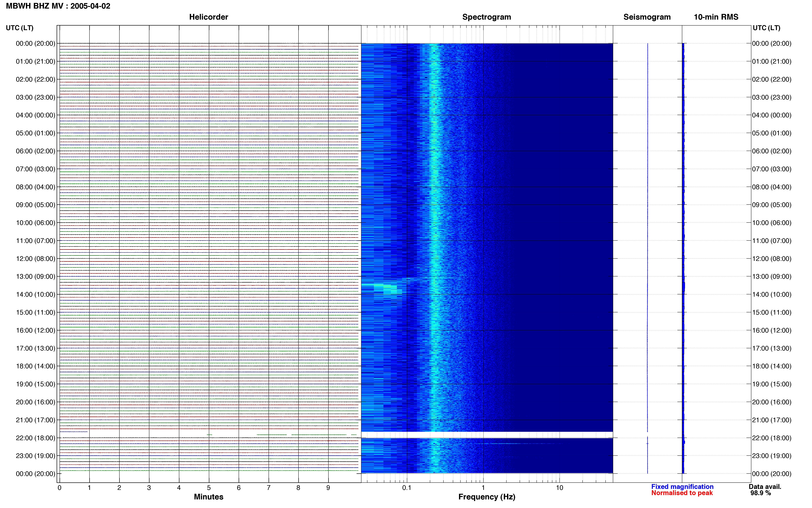Screen dimensions: 812x508
Task: Click the Helicorder-side 06:00 (02:00) time label
Action: (x=36, y=151)
